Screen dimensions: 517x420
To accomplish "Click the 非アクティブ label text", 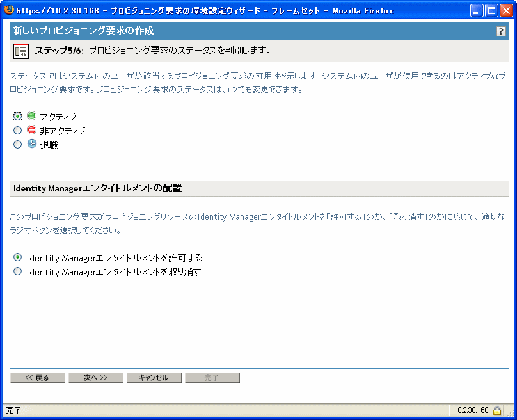I will point(62,131).
